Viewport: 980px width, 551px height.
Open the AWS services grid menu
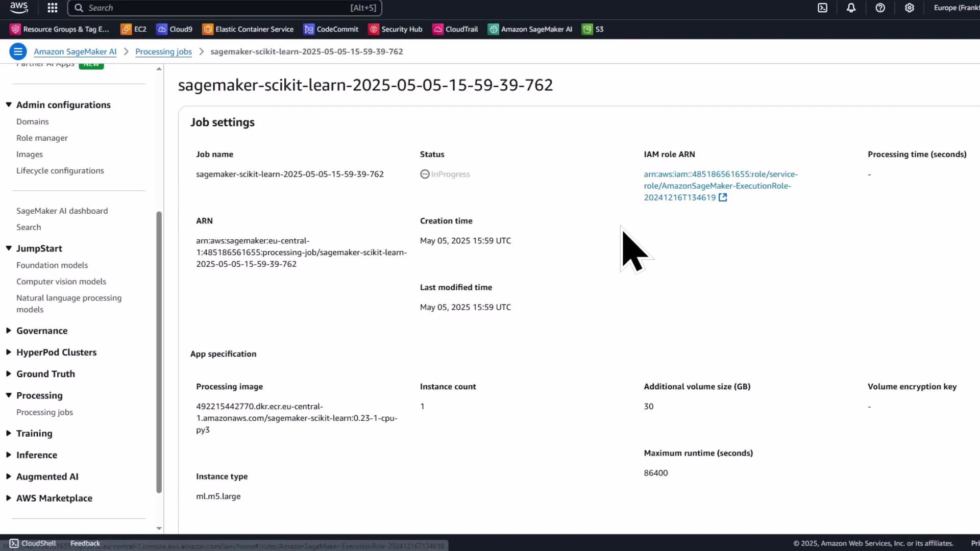(52, 8)
